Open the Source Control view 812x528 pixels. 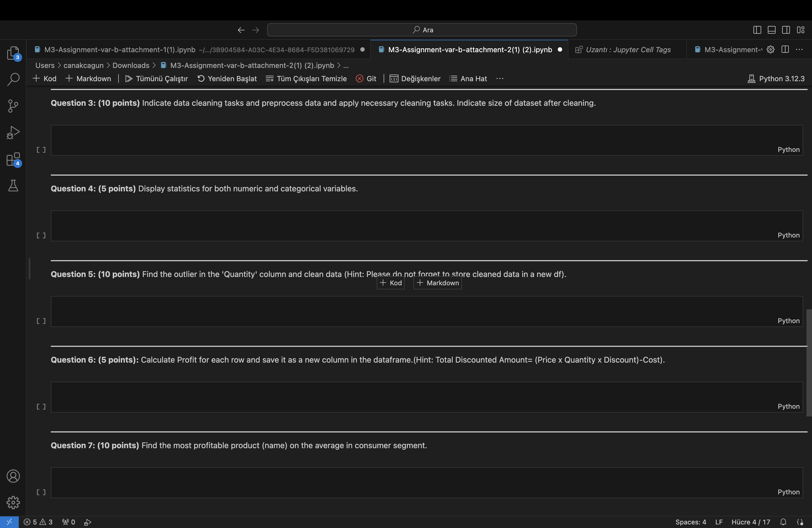point(13,106)
